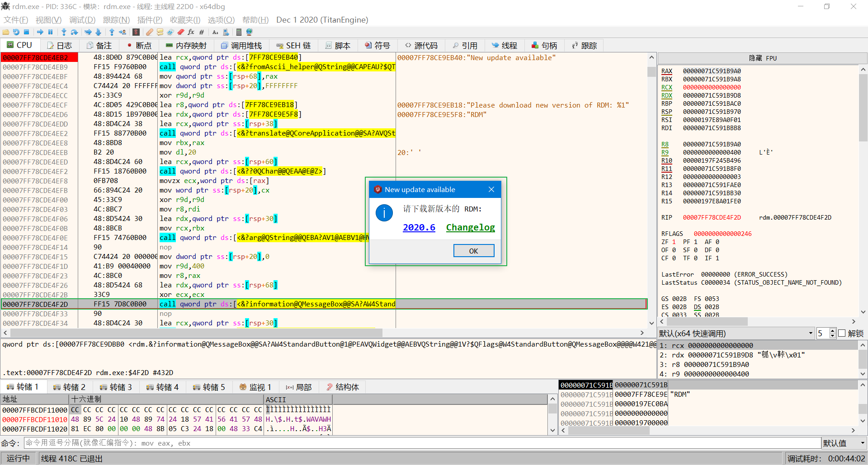Focus the 命令 command input field
This screenshot has width=868, height=465.
point(422,443)
